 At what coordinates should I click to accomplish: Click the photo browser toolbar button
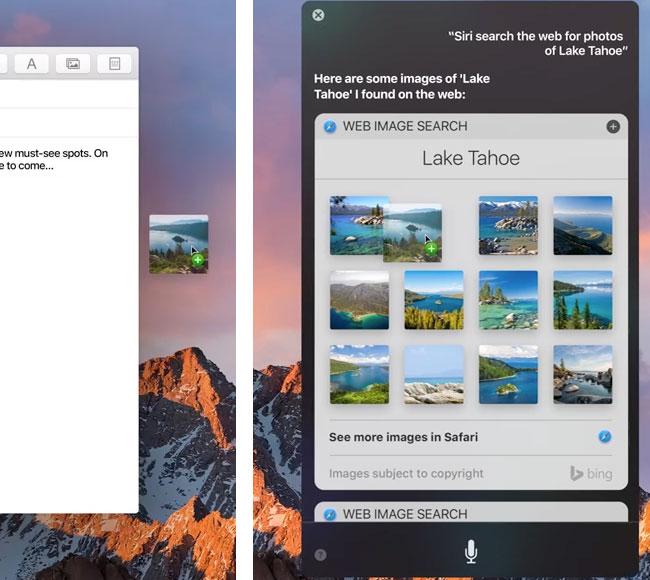tap(73, 64)
